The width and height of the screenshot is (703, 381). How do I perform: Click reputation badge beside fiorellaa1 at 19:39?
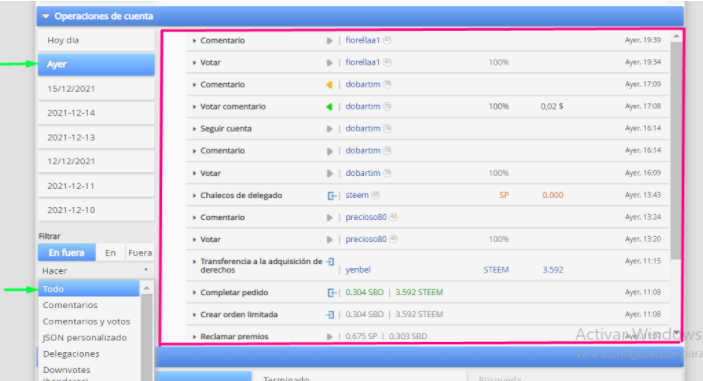pos(387,40)
